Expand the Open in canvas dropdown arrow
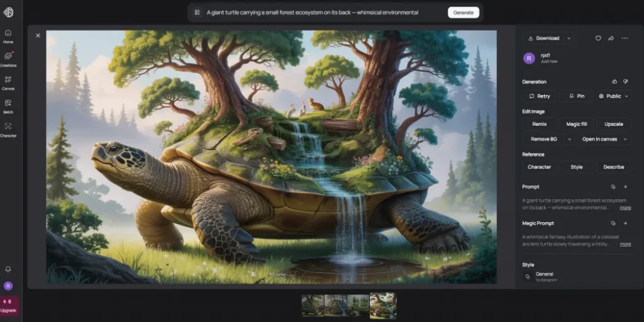This screenshot has width=644, height=322. [x=625, y=139]
